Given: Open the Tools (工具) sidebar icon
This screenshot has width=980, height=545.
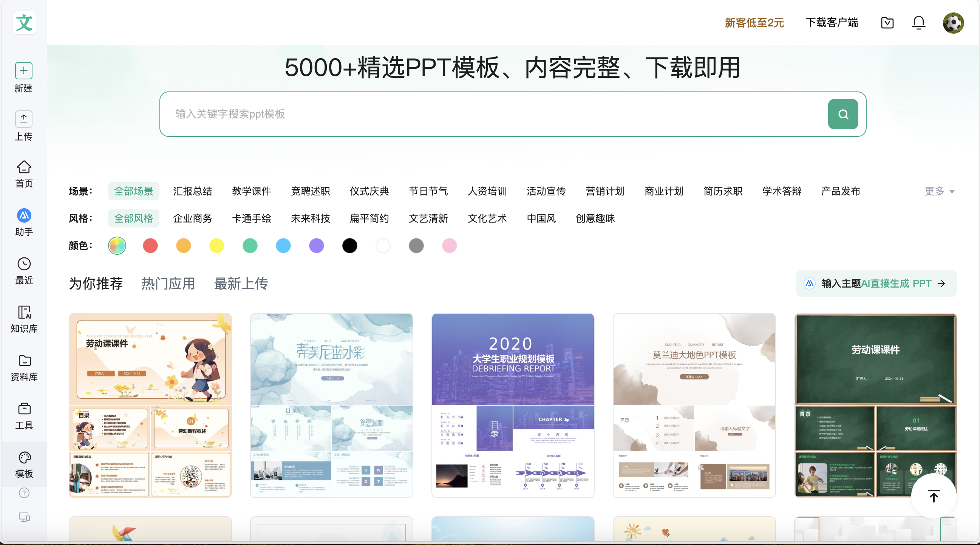Looking at the screenshot, I should click(x=23, y=409).
